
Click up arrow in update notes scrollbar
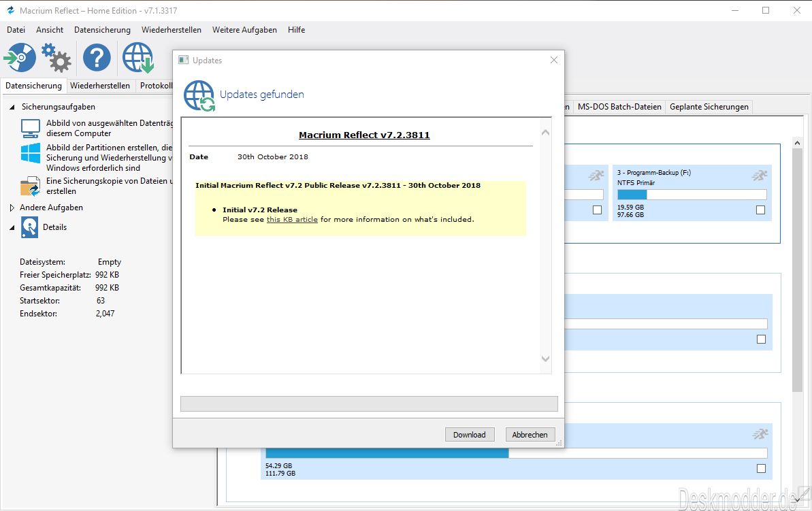pyautogui.click(x=545, y=133)
